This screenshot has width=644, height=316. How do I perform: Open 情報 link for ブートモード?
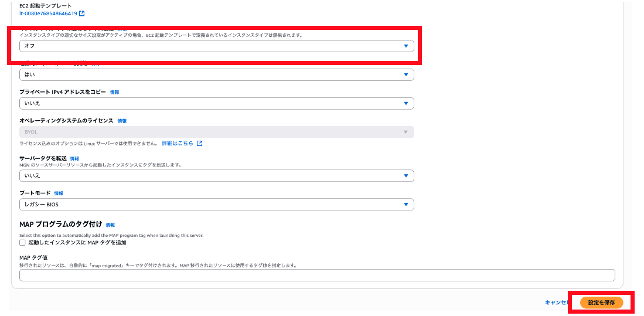pos(59,193)
